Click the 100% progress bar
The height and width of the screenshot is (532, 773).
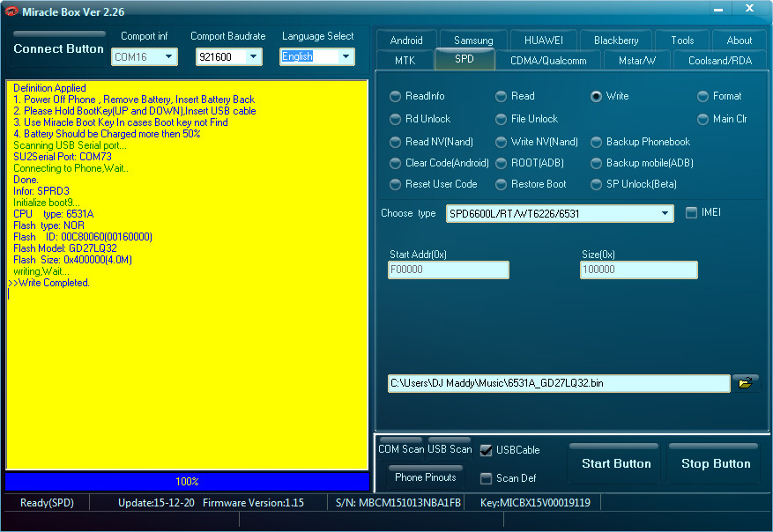188,481
